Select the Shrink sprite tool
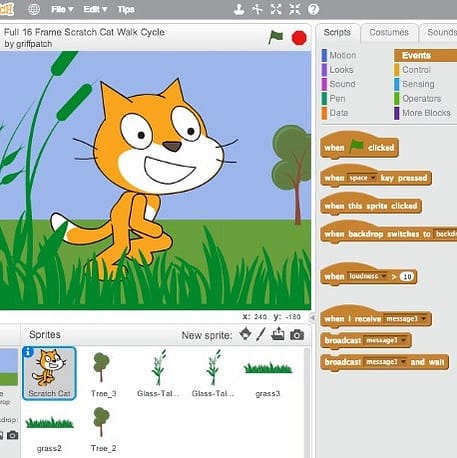The width and height of the screenshot is (457, 458). (x=294, y=9)
